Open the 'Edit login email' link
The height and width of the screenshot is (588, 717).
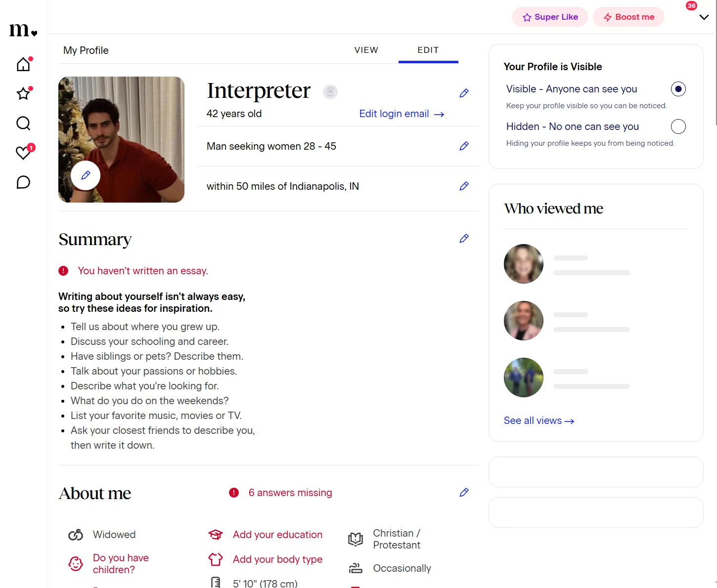(402, 114)
